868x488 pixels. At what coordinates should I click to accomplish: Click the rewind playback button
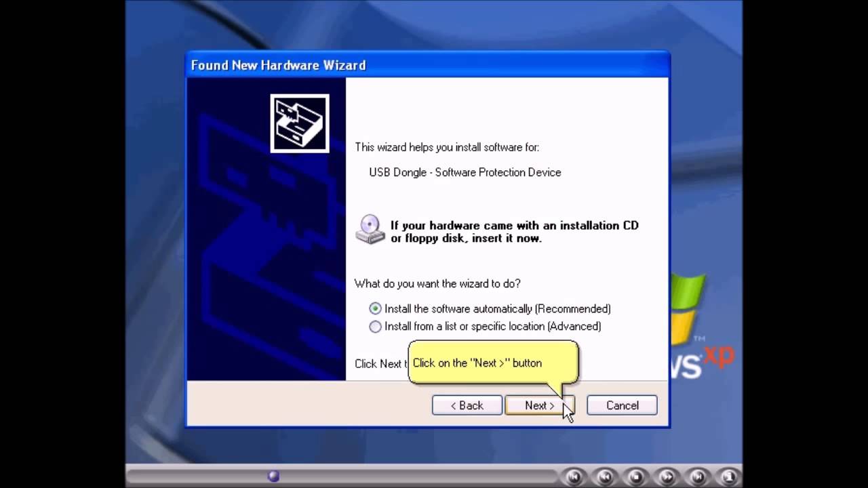pyautogui.click(x=606, y=476)
